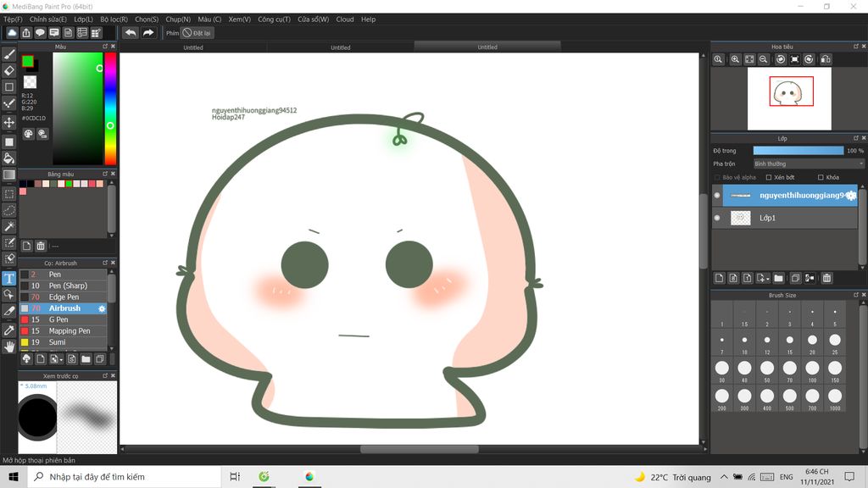Pick the green foreground color swatch
The height and width of the screenshot is (488, 868).
[x=28, y=61]
